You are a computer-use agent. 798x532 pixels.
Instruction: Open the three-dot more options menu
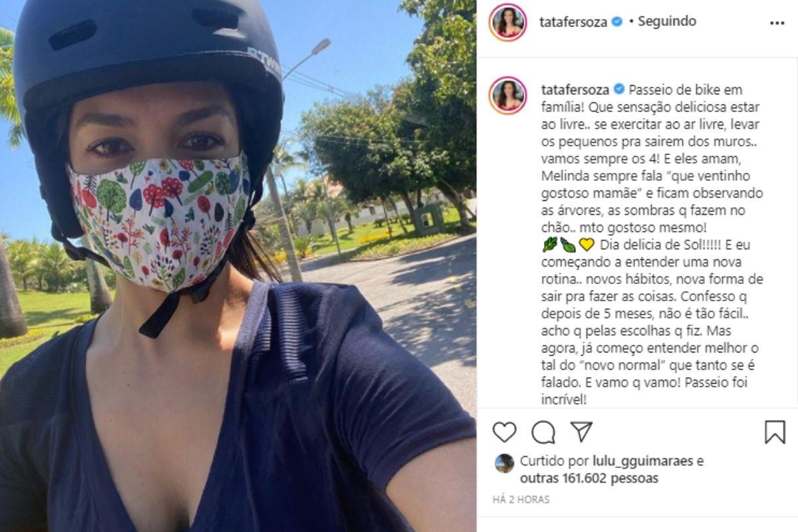pos(777,23)
